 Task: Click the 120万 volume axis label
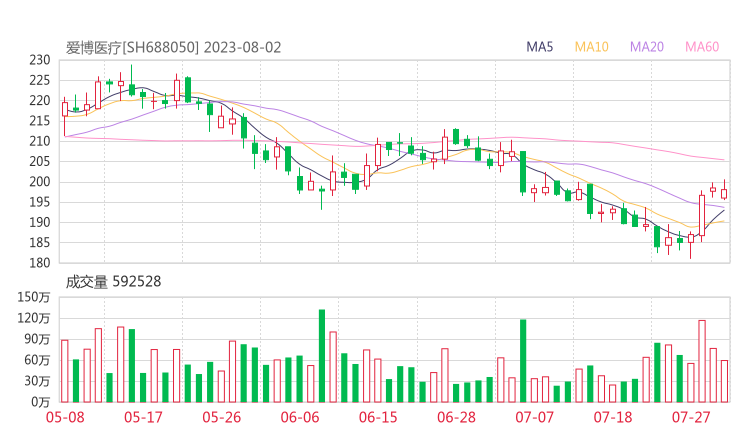[34, 318]
